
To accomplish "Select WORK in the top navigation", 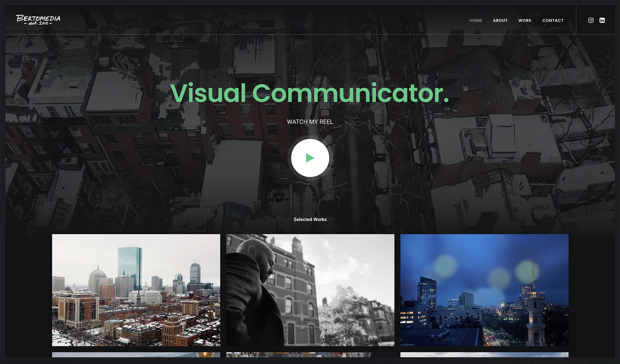I will tap(525, 20).
